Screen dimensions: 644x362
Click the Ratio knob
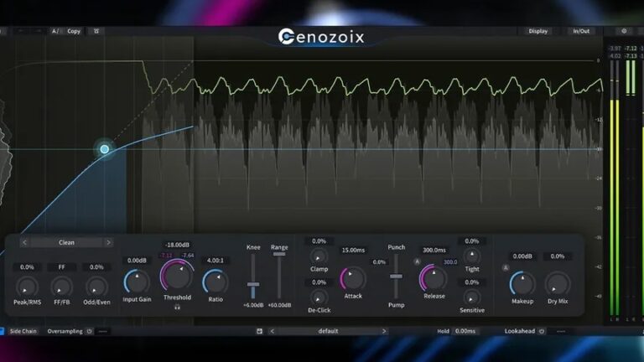[x=216, y=282]
